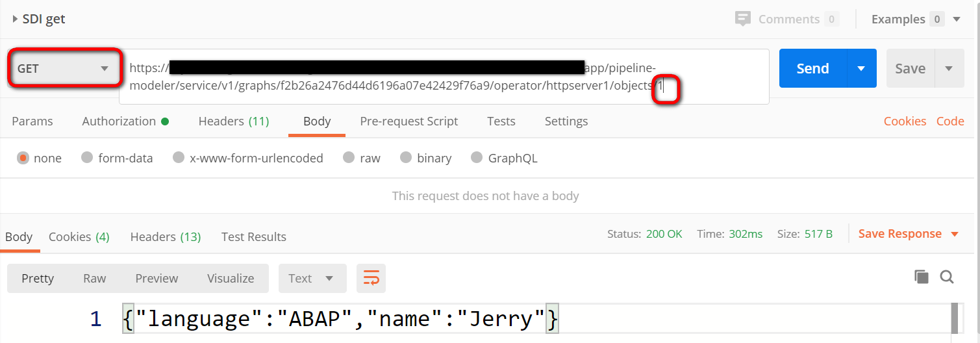The image size is (980, 343).
Task: Click the wrap lines icon in response toolbar
Action: tap(371, 278)
